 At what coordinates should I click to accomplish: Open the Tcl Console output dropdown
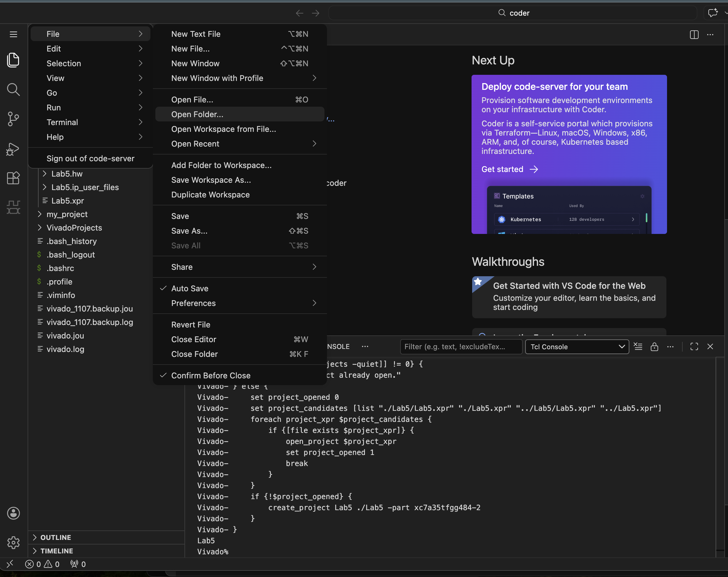pos(577,347)
